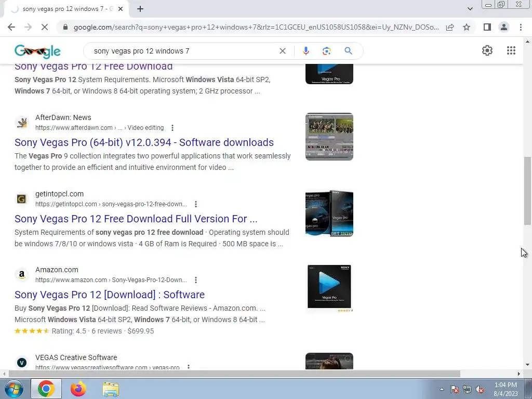The height and width of the screenshot is (399, 532).
Task: Open the Action Center flag icon
Action: [x=455, y=390]
